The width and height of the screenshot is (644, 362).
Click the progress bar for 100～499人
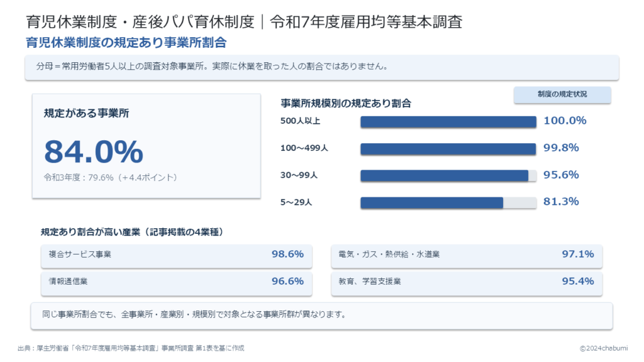(x=448, y=149)
